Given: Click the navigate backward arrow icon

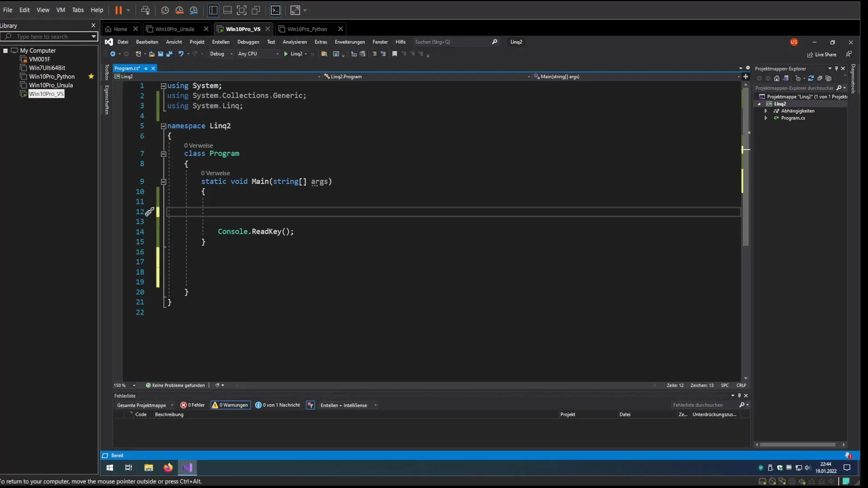Looking at the screenshot, I should pos(113,54).
